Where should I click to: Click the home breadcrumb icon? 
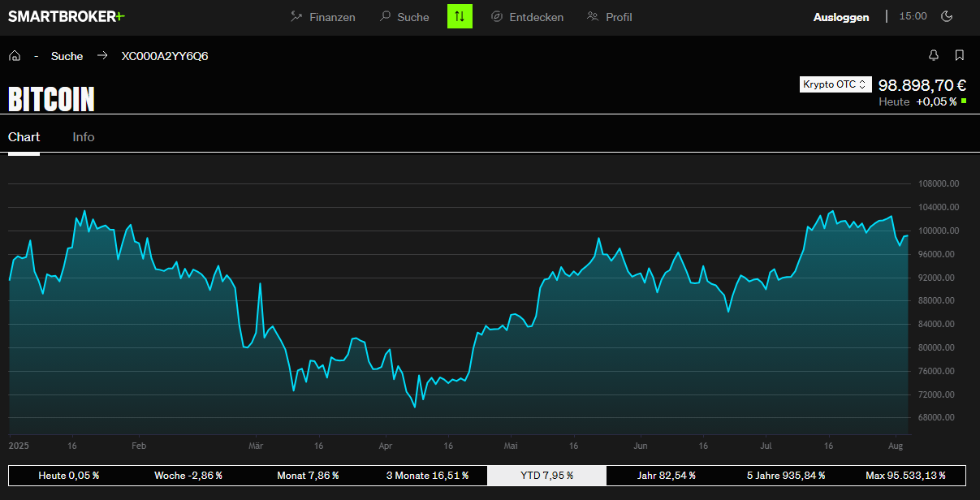coord(15,56)
